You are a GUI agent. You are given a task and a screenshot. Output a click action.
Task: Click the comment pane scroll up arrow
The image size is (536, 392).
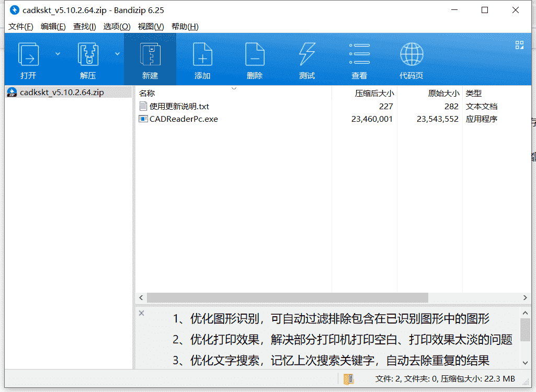pos(526,313)
